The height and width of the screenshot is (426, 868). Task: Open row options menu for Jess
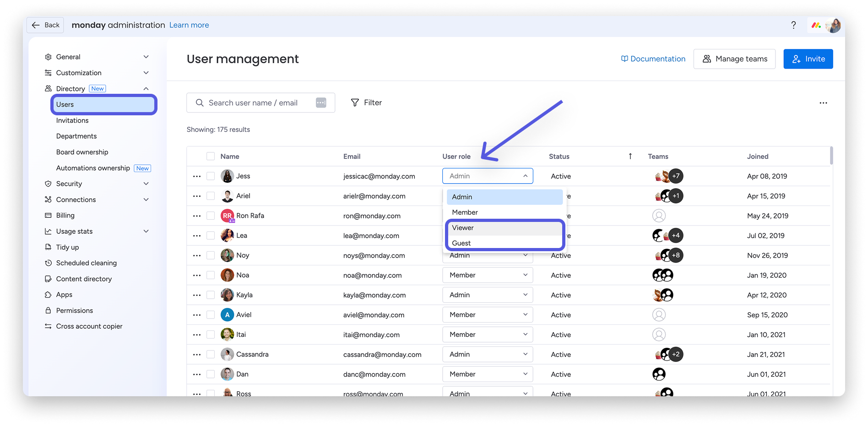click(x=197, y=176)
